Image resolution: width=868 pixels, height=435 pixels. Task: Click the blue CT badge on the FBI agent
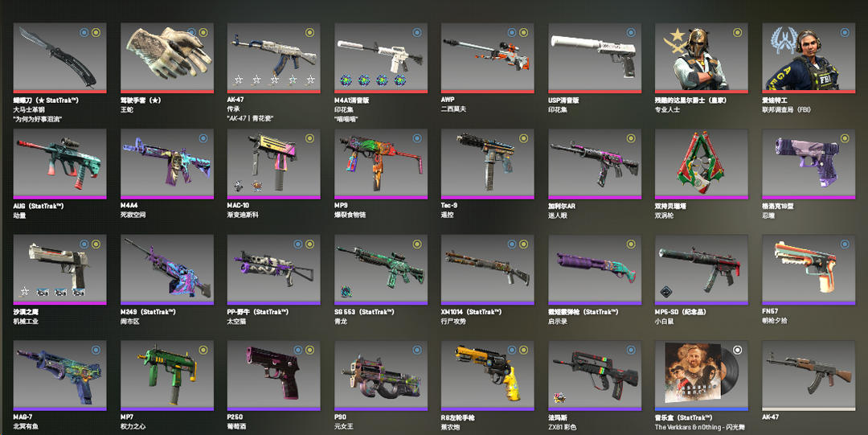(x=845, y=33)
